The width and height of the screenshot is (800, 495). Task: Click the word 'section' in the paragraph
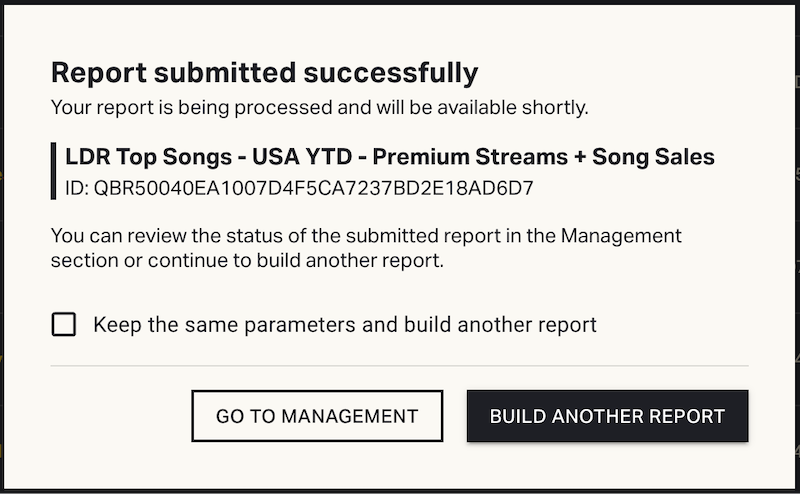click(x=80, y=261)
